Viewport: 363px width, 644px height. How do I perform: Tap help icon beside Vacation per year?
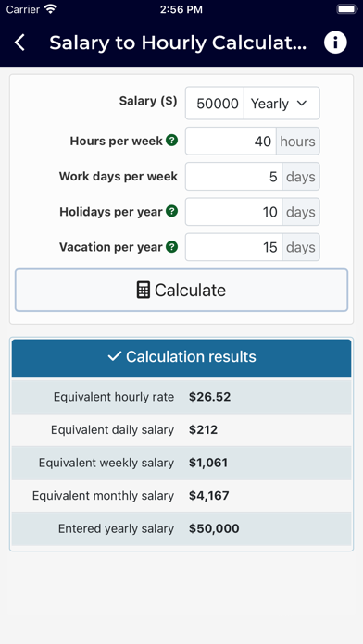click(172, 246)
